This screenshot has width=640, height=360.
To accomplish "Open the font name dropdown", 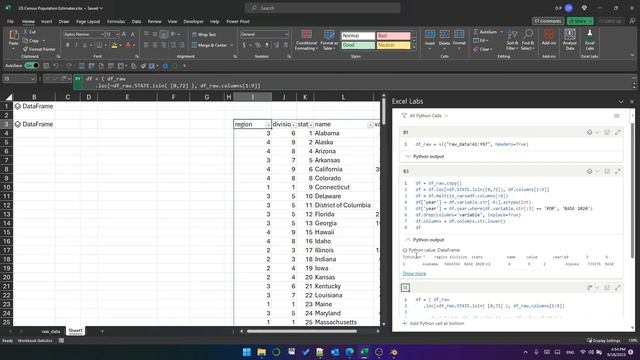I will (x=102, y=35).
